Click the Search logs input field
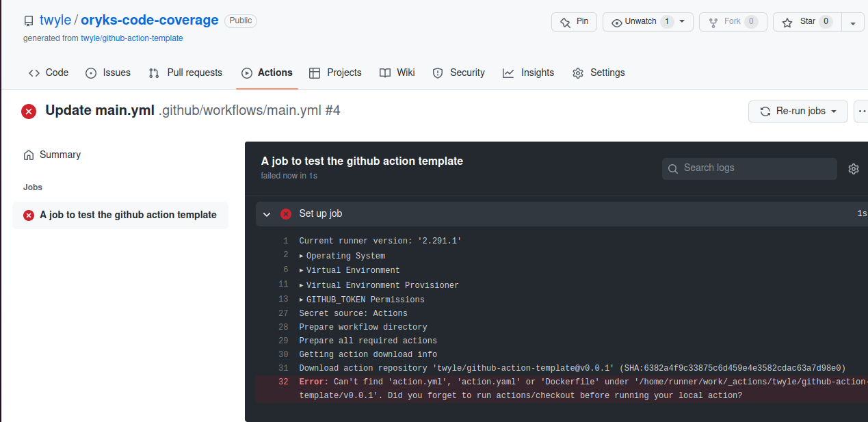The height and width of the screenshot is (422, 868). pos(749,168)
